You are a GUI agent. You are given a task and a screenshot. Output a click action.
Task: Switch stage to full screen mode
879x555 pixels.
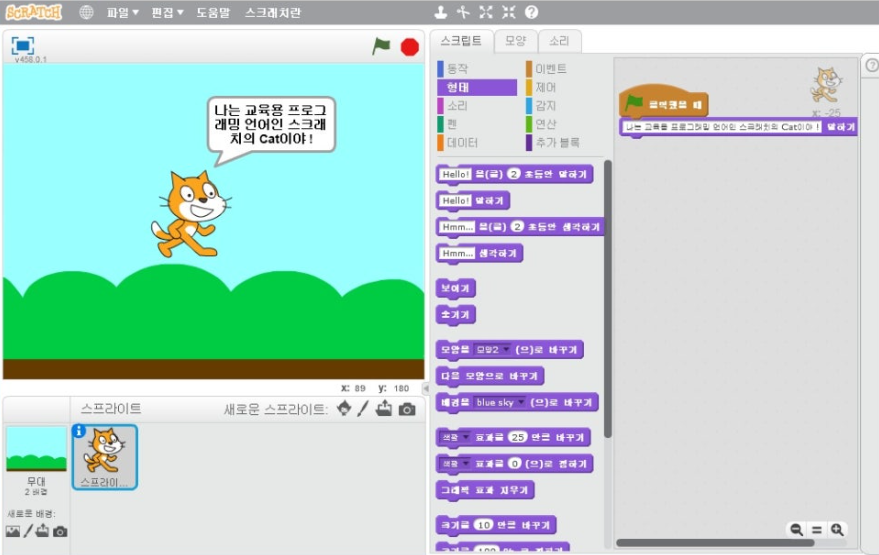[22, 46]
